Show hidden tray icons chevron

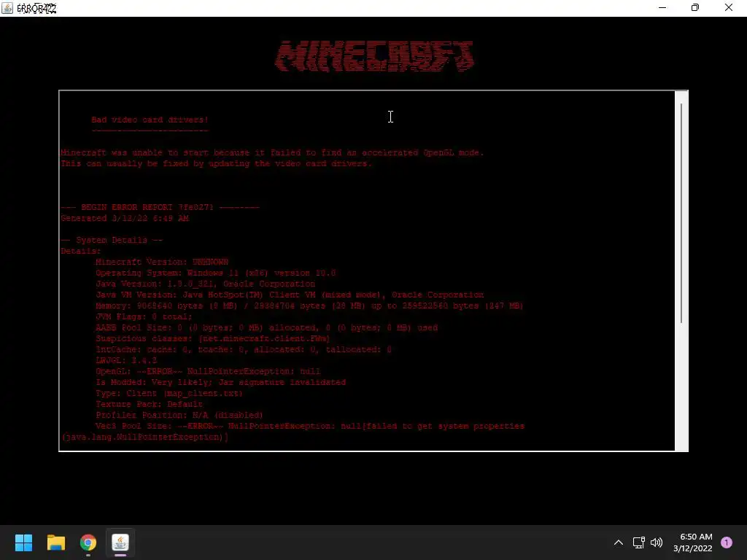619,542
